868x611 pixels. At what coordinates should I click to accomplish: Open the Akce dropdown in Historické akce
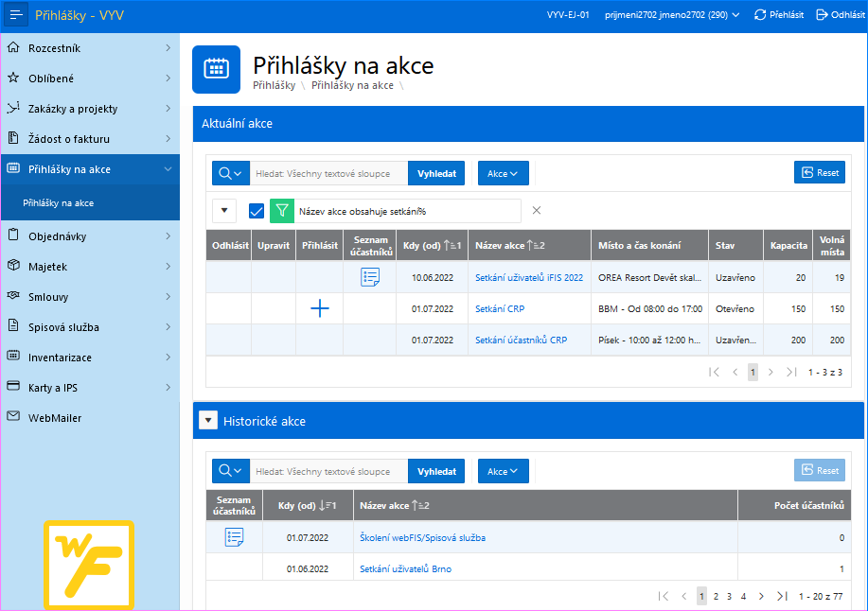pyautogui.click(x=504, y=471)
